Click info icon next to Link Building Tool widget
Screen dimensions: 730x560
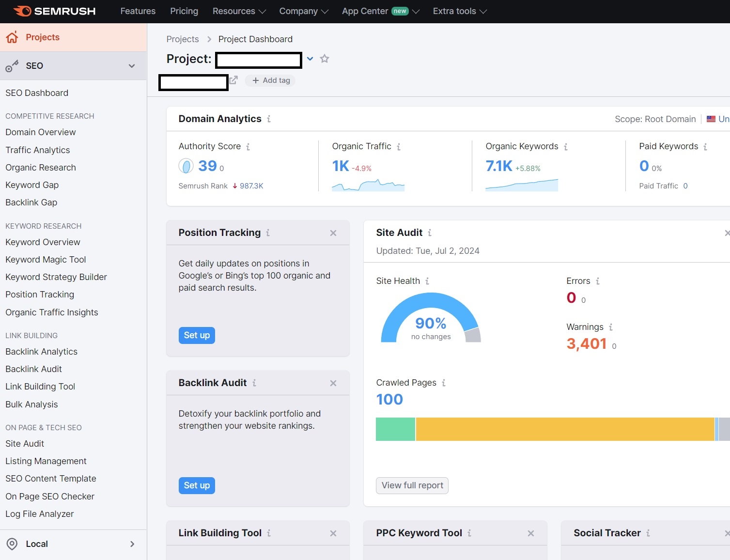269,533
